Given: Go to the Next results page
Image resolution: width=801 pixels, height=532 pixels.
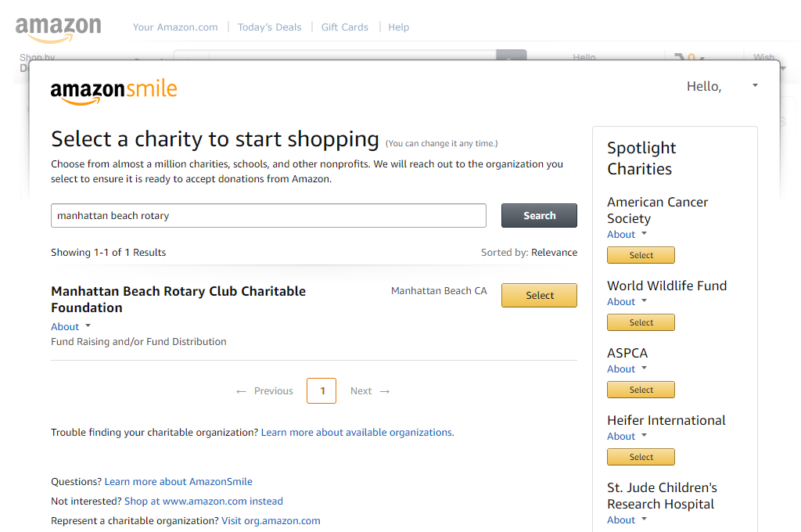Looking at the screenshot, I should click(x=369, y=391).
